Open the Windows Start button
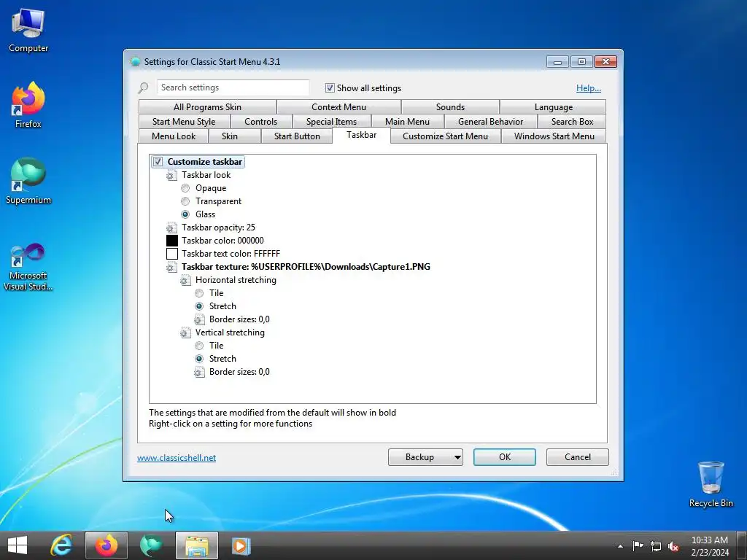Image resolution: width=747 pixels, height=560 pixels. pos(18,545)
